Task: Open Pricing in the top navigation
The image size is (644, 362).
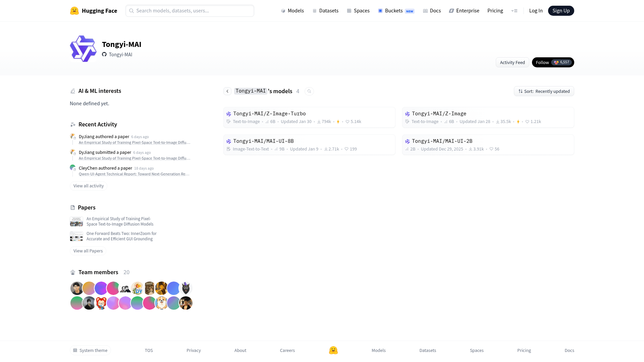Action: [x=495, y=11]
